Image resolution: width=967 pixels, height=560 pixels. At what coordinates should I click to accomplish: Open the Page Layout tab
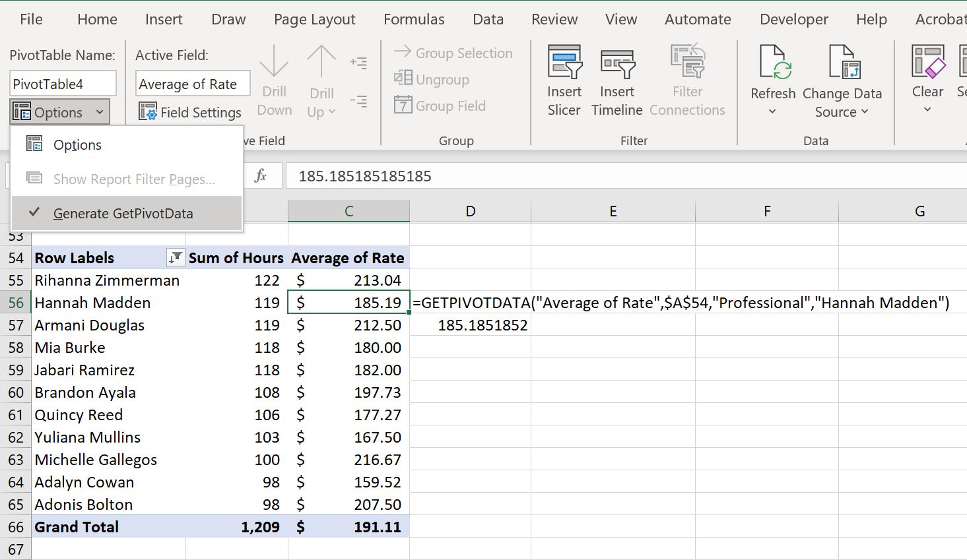coord(314,20)
